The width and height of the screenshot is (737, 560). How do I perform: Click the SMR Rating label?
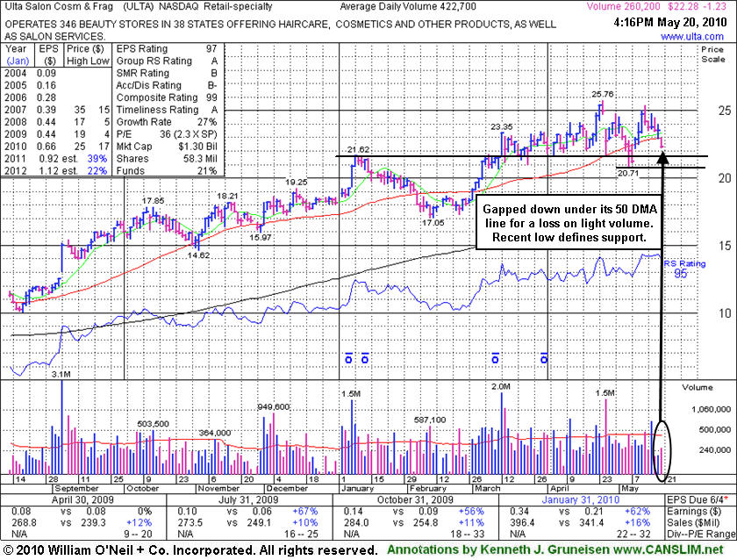[143, 73]
